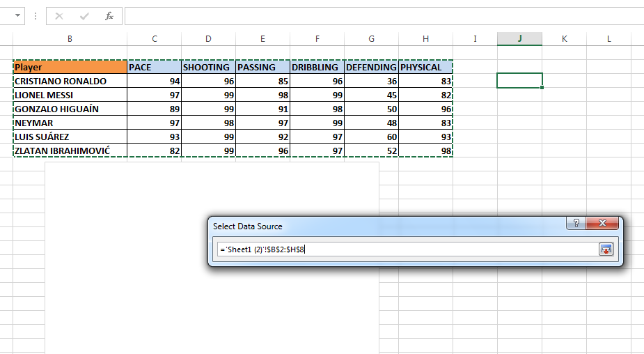The width and height of the screenshot is (644, 354).
Task: Select the GONZALO HIGUAÍN cell
Action: click(x=70, y=109)
